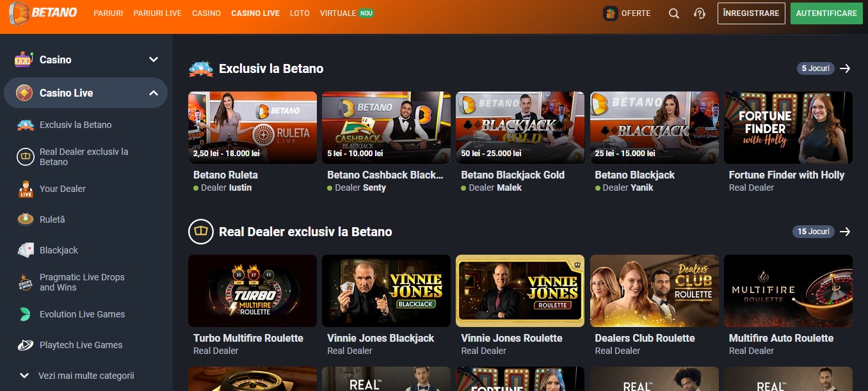Viewport: 868px width, 391px height.
Task: Click the Real Dealer exclusiv la Betano heading
Action: click(x=305, y=232)
